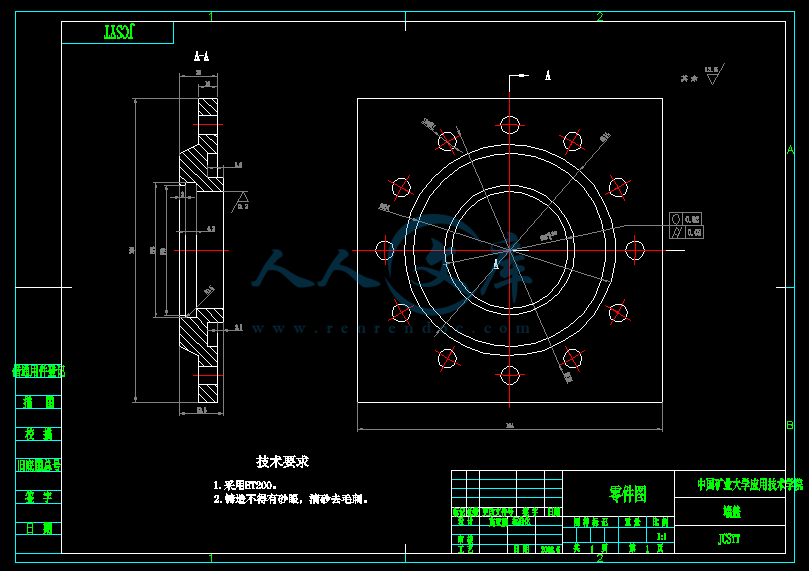809x571 pixels.
Task: Click the mirrored JCS17 label box
Action: pos(118,32)
